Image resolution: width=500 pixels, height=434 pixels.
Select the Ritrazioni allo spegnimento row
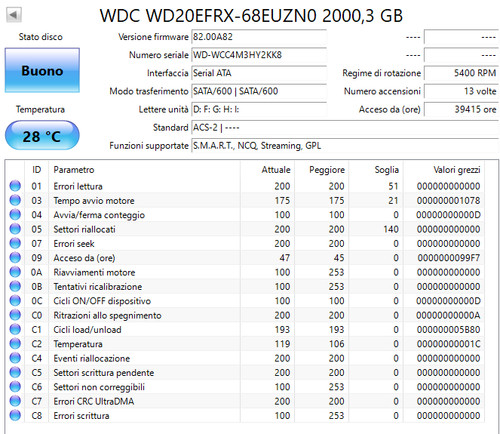pyautogui.click(x=245, y=315)
